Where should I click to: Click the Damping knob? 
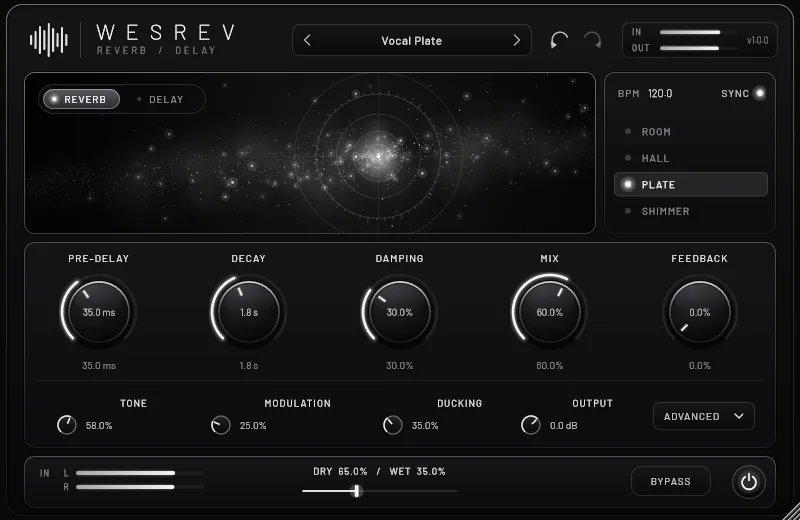pyautogui.click(x=399, y=312)
